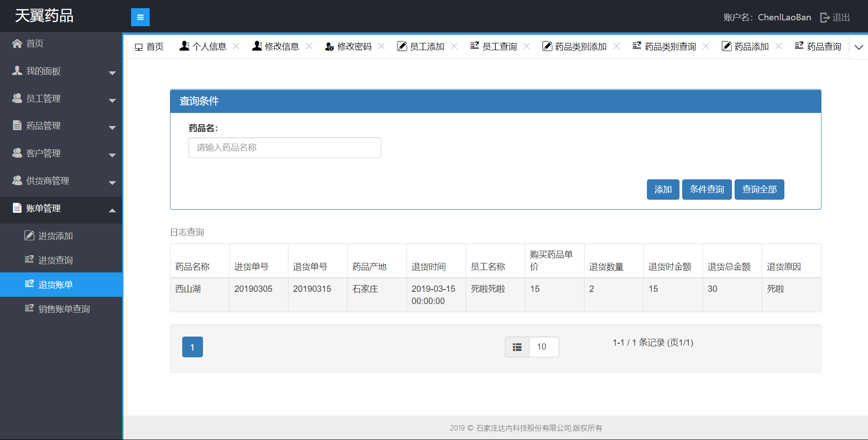The width and height of the screenshot is (868, 440).
Task: Close the 员工查询 tab
Action: (527, 46)
